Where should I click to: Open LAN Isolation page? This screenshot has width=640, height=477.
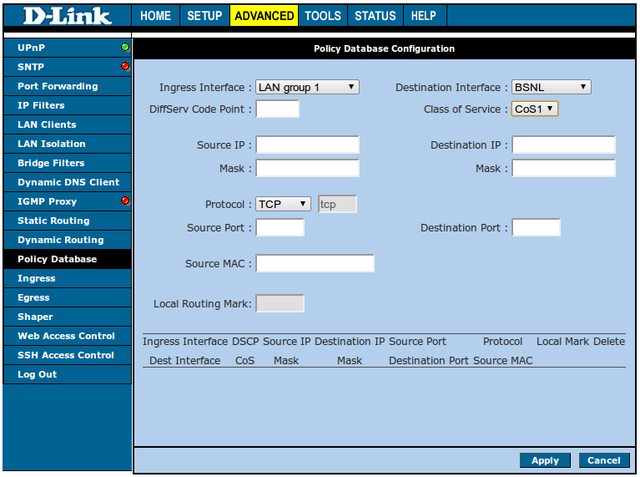[67, 144]
